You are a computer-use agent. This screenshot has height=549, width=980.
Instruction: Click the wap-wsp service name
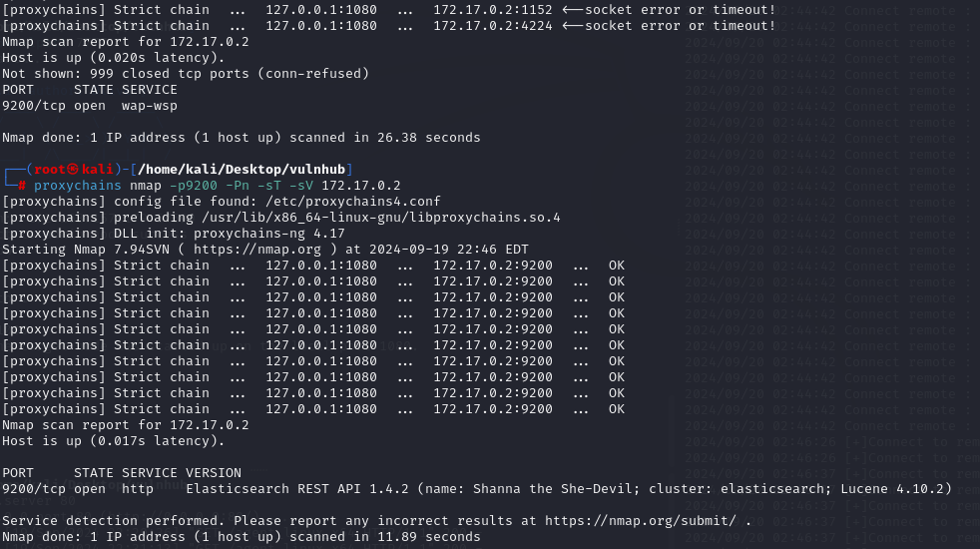(x=150, y=105)
